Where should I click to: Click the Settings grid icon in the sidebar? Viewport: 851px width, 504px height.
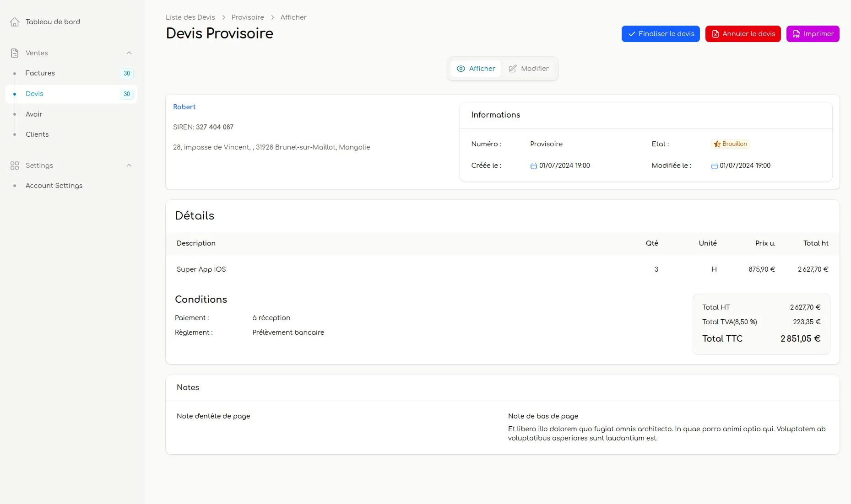[14, 166]
